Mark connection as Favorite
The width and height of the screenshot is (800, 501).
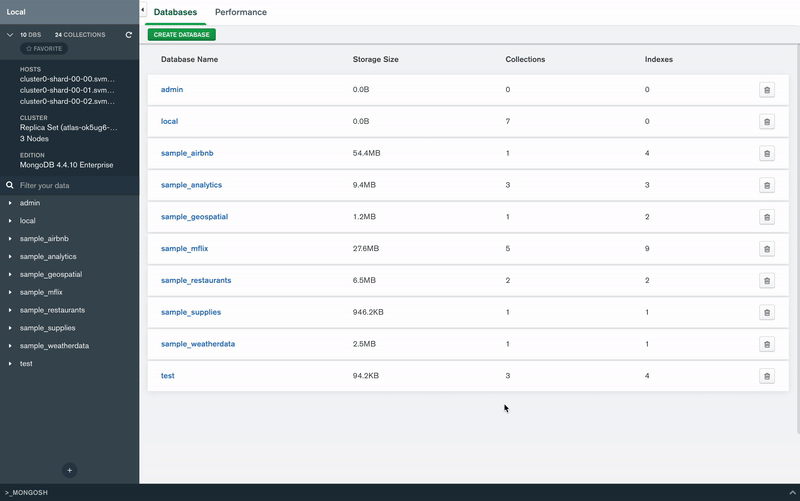click(x=44, y=48)
